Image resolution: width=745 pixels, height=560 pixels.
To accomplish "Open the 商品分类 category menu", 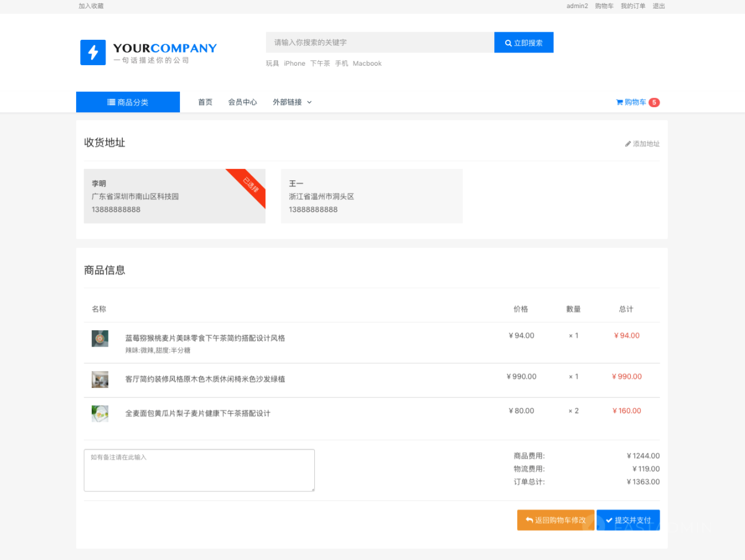I will tap(128, 103).
